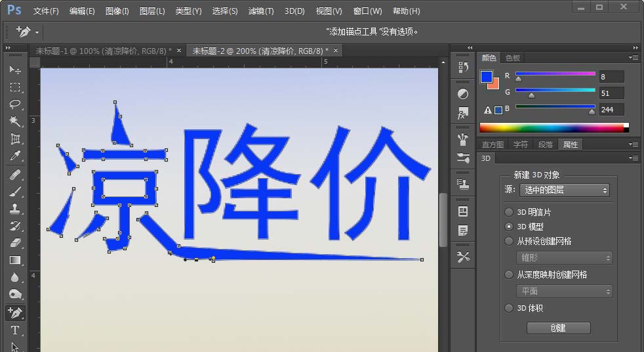Viewport: 644px width, 352px height.
Task: Select the Eyedropper tool
Action: click(14, 156)
